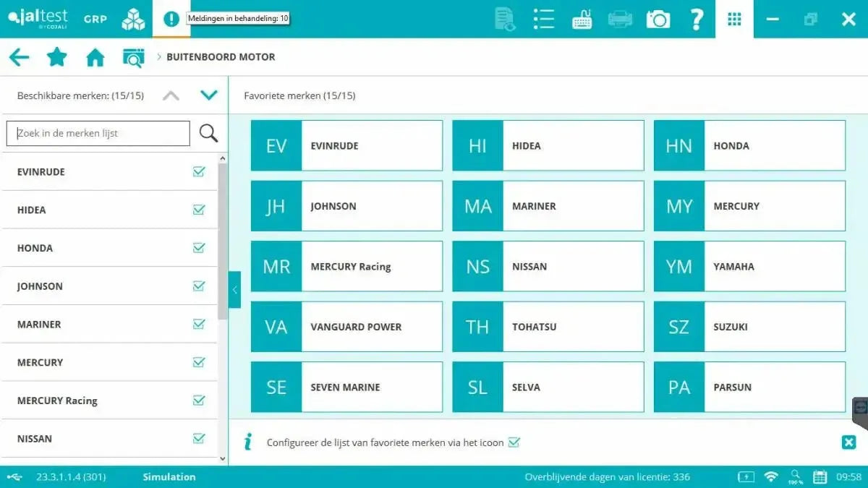This screenshot has width=868, height=488.
Task: Expand the brands list with down chevron
Action: [x=209, y=95]
